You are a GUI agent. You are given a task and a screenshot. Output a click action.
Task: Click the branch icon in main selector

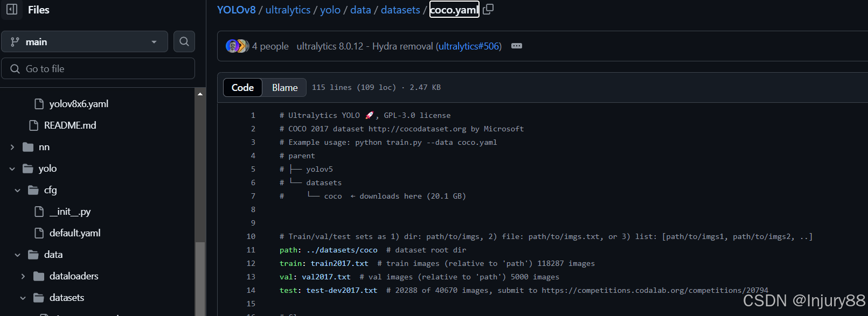tap(15, 41)
